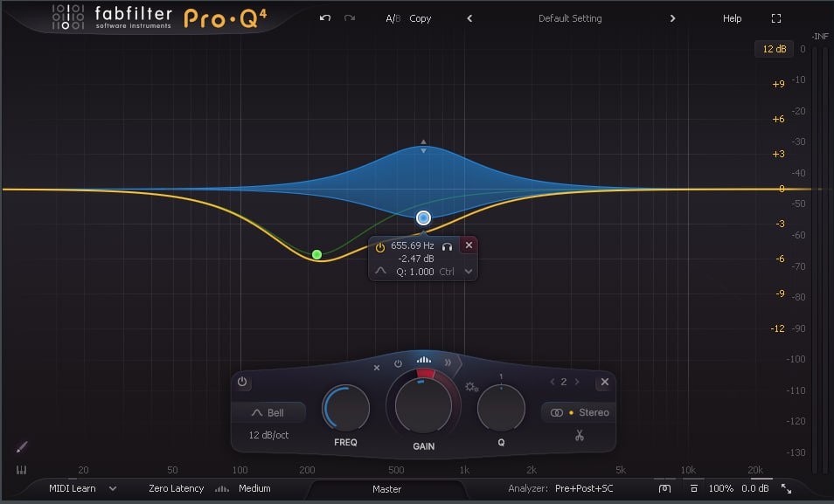Expand dynamics settings double-arrow

(x=448, y=362)
